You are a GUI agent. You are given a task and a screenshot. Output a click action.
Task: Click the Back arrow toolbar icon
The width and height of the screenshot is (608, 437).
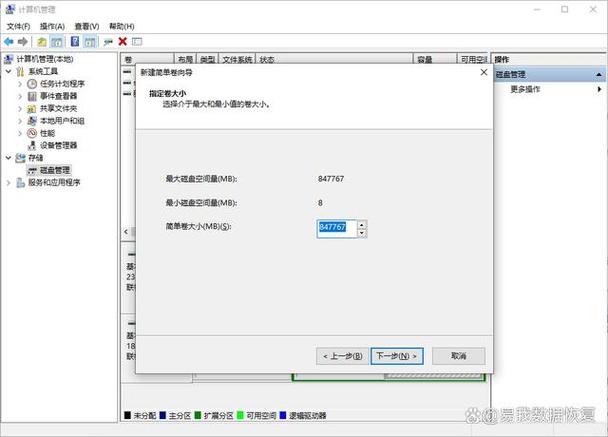click(x=9, y=41)
